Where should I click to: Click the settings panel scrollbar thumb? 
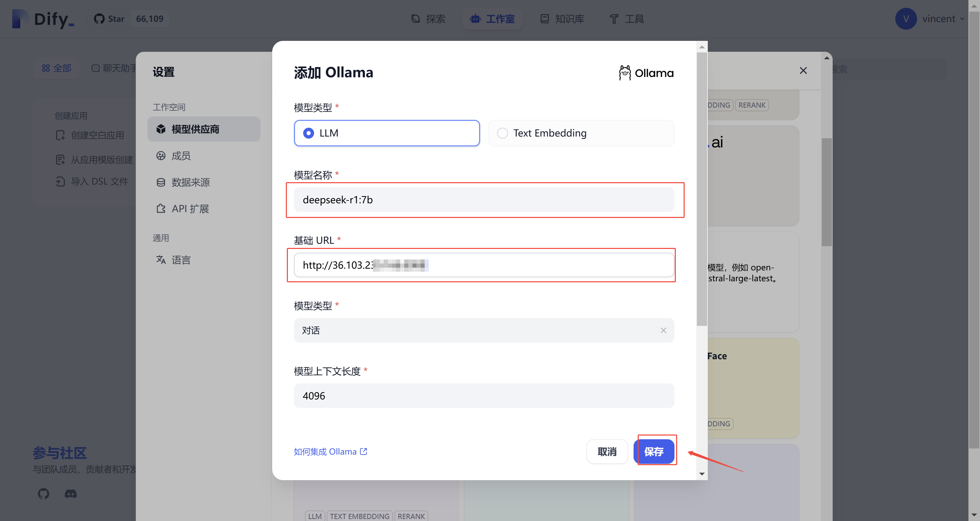[827, 192]
